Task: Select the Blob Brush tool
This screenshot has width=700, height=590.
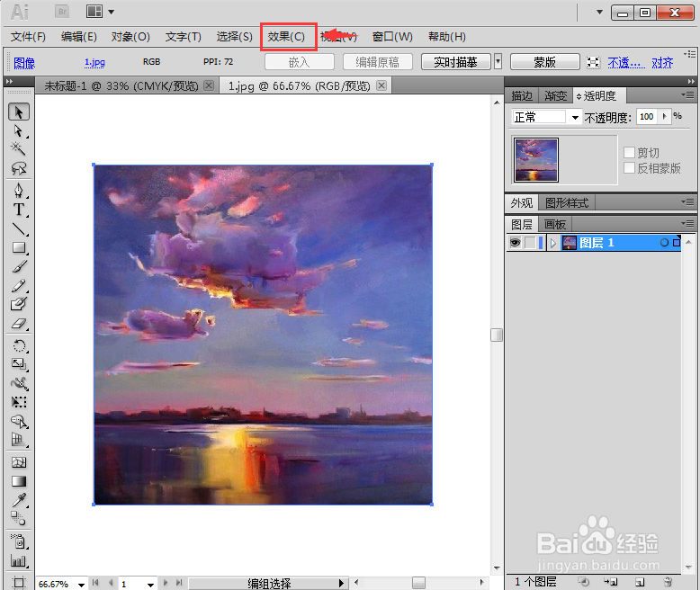Action: [x=19, y=304]
